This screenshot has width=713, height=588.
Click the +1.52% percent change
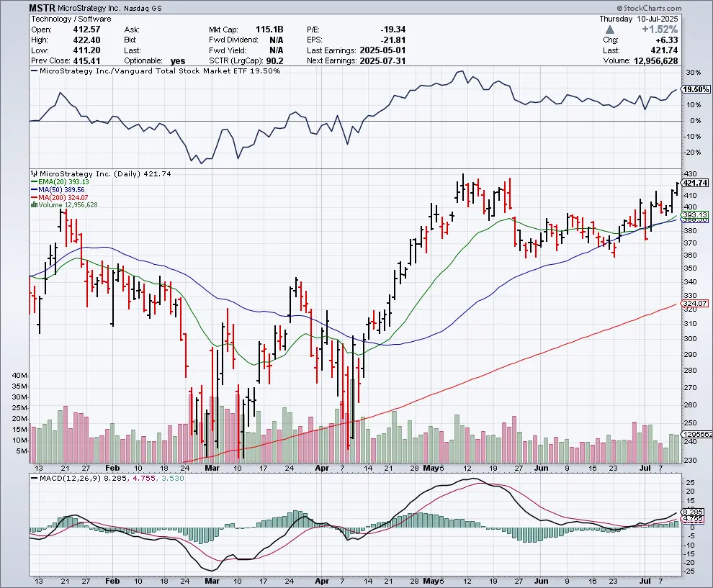(660, 30)
